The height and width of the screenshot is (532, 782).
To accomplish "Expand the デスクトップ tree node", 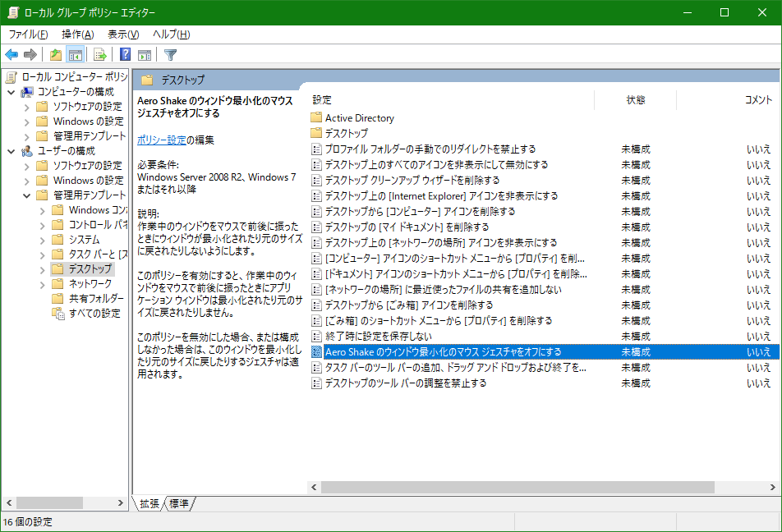I will point(43,269).
